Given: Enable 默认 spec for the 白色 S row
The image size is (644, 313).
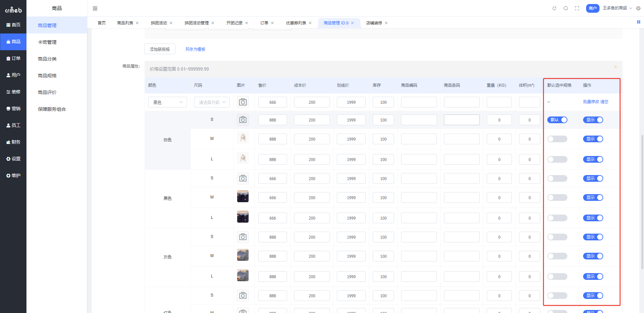Looking at the screenshot, I should click(x=557, y=120).
